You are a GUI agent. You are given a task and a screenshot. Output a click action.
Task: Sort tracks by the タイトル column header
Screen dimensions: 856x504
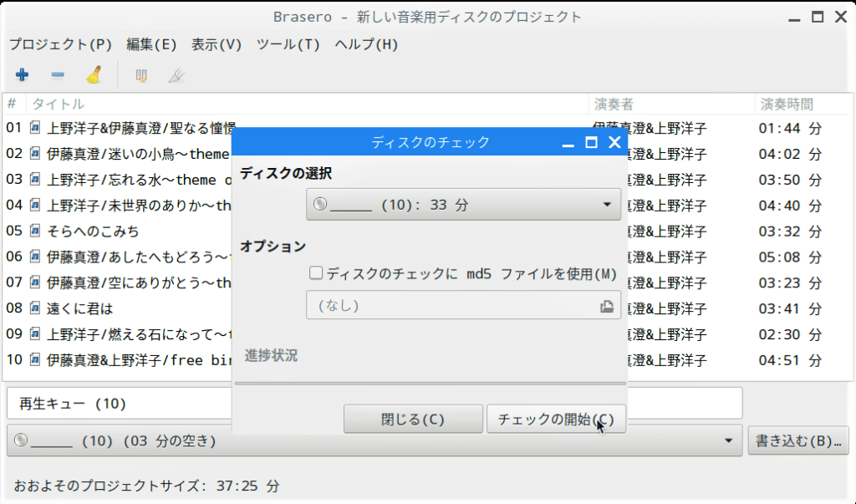click(307, 104)
